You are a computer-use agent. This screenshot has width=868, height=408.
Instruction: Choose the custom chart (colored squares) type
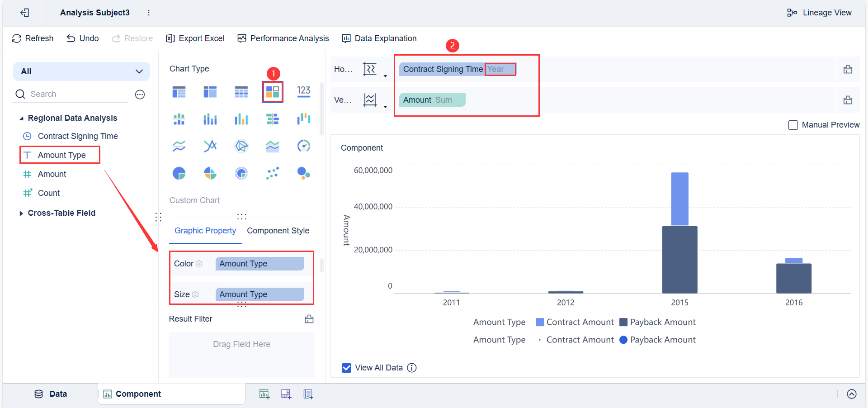[x=273, y=92]
